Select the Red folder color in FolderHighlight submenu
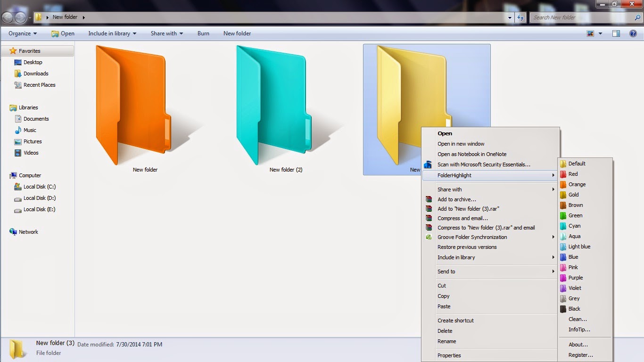 coord(572,174)
